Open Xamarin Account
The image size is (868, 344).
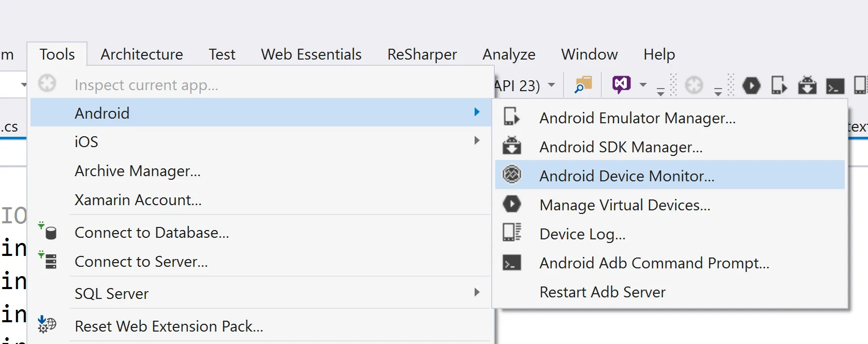click(x=260, y=199)
